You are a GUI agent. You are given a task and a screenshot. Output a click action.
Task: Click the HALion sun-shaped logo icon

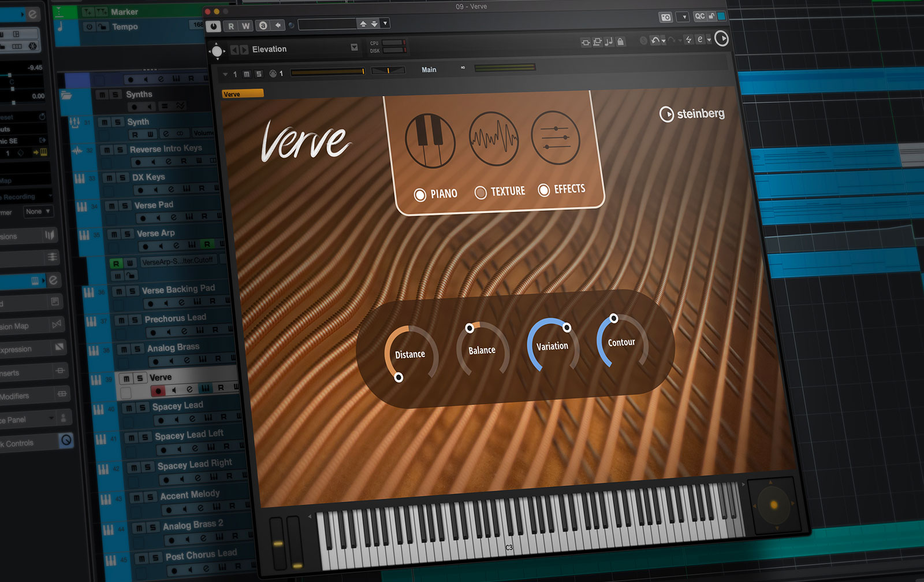(x=217, y=51)
